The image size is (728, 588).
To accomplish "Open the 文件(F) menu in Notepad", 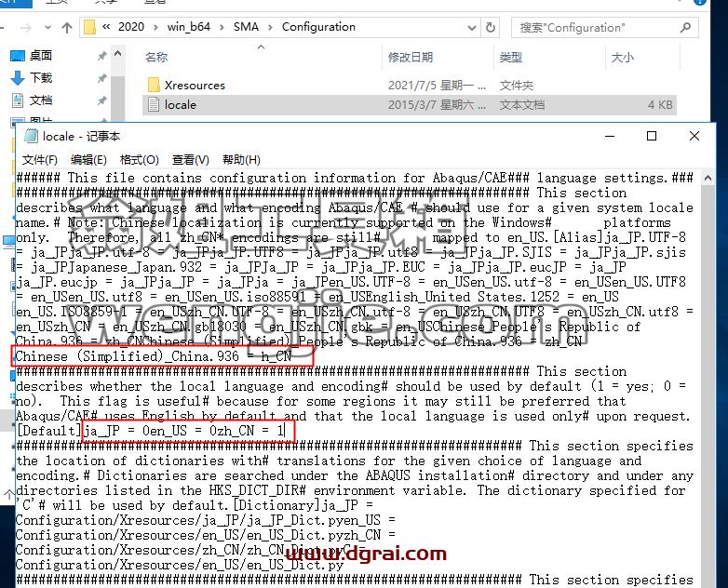I will pos(40,160).
